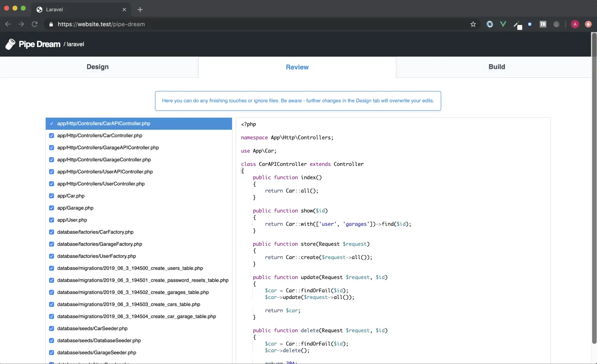
Task: Click the gray octagon extension icon
Action: tap(556, 24)
